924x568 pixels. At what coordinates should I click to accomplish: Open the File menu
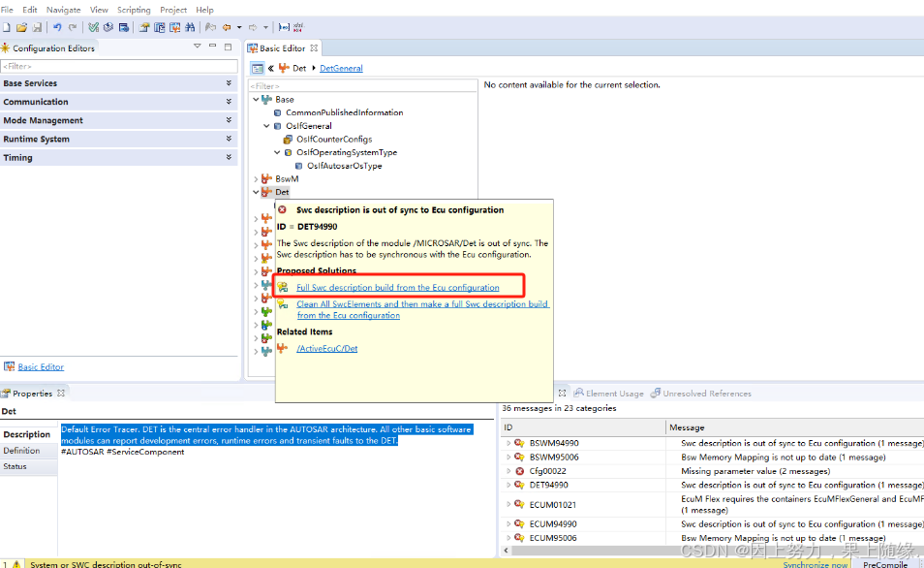coord(7,10)
